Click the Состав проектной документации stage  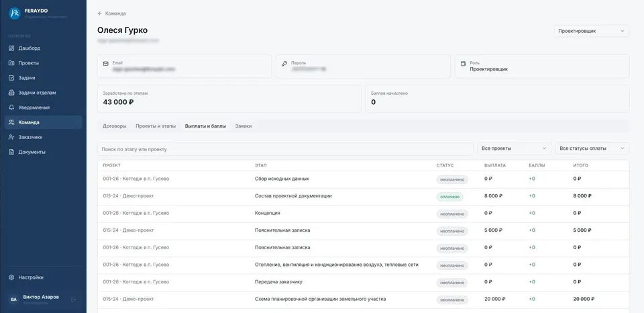click(x=293, y=196)
